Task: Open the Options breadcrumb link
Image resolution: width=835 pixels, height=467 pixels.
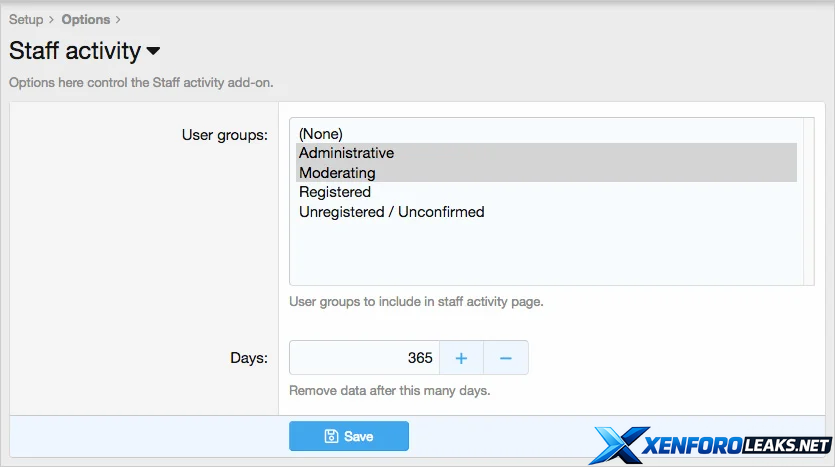Action: pos(85,19)
